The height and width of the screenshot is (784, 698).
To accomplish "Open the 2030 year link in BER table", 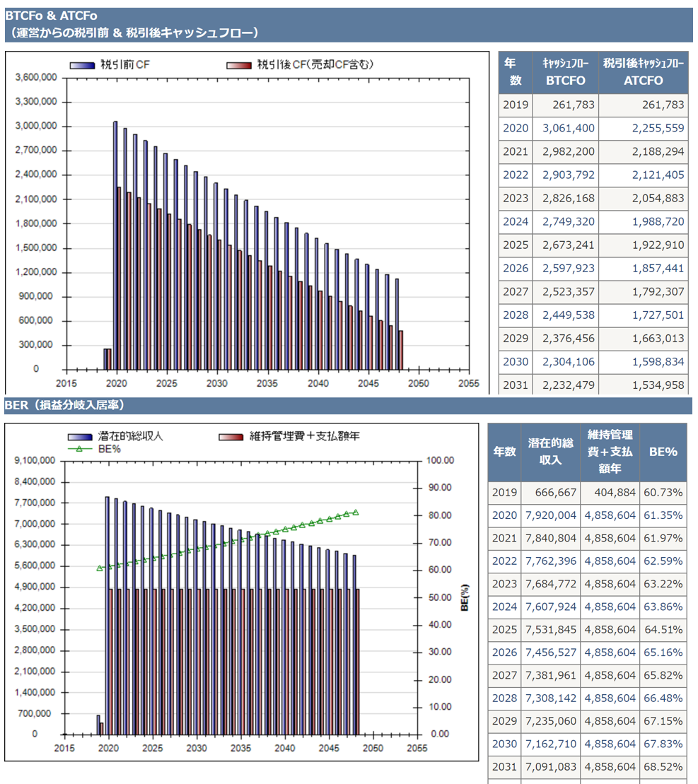I will click(x=504, y=744).
